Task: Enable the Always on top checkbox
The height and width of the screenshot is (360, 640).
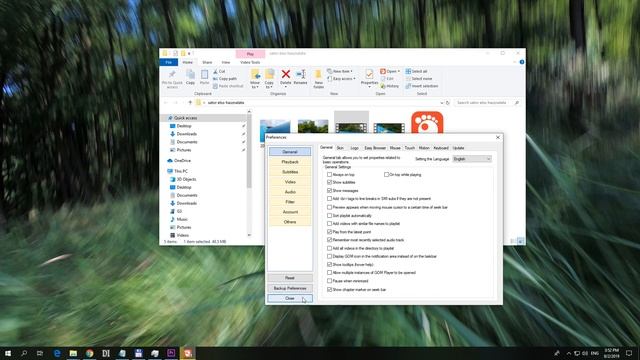Action: [329, 175]
